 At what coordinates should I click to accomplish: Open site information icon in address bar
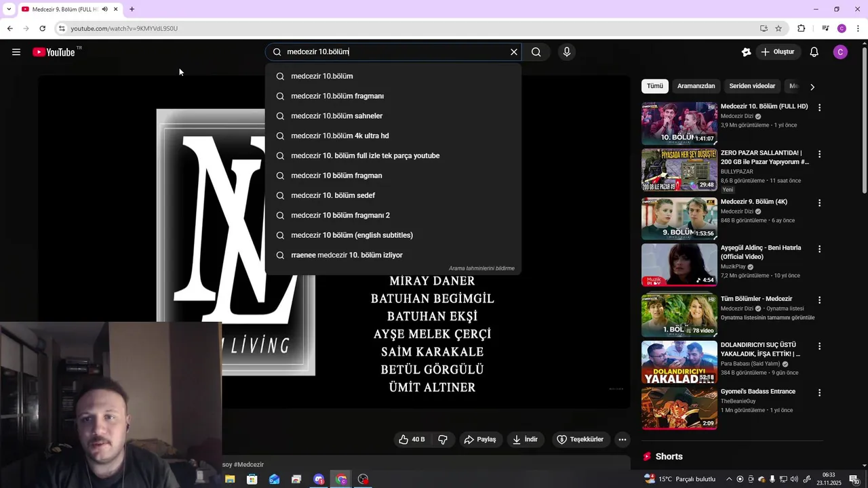point(62,28)
